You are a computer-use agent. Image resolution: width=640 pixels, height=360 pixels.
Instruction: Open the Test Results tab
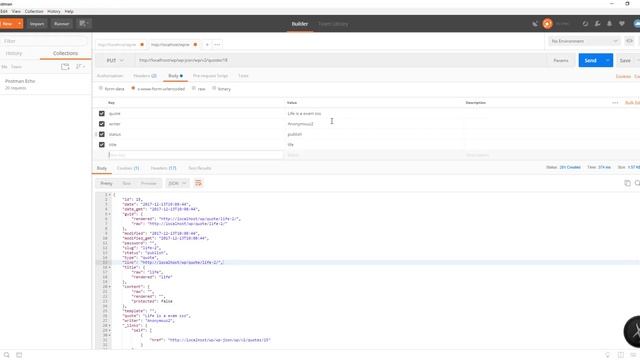[200, 168]
